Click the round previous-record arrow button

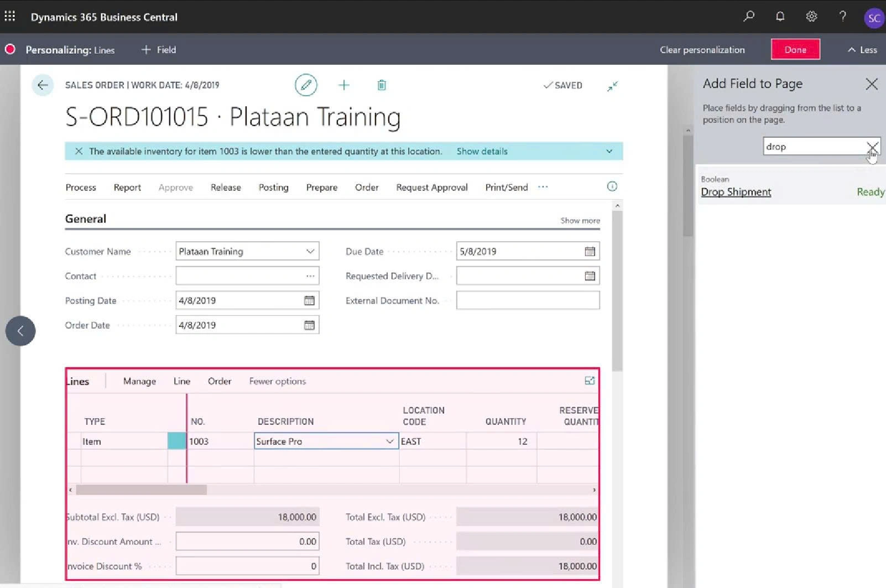tap(20, 331)
